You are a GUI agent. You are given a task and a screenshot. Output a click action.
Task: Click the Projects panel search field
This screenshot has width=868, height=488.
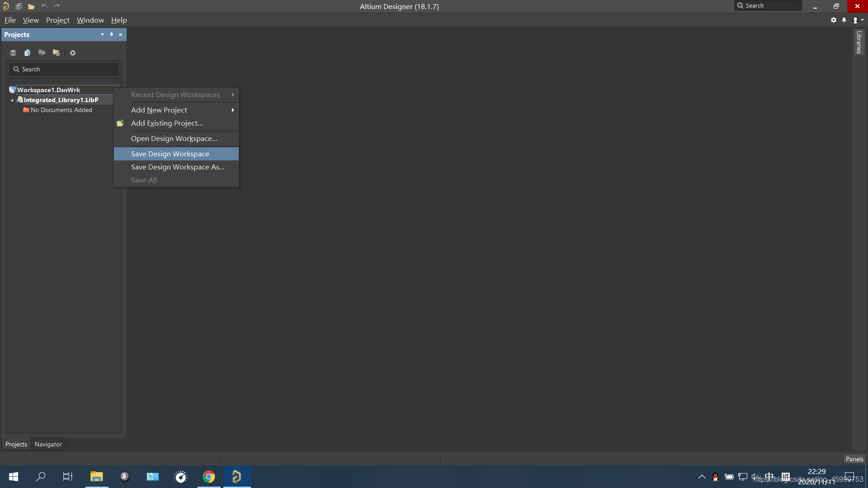[x=68, y=69]
